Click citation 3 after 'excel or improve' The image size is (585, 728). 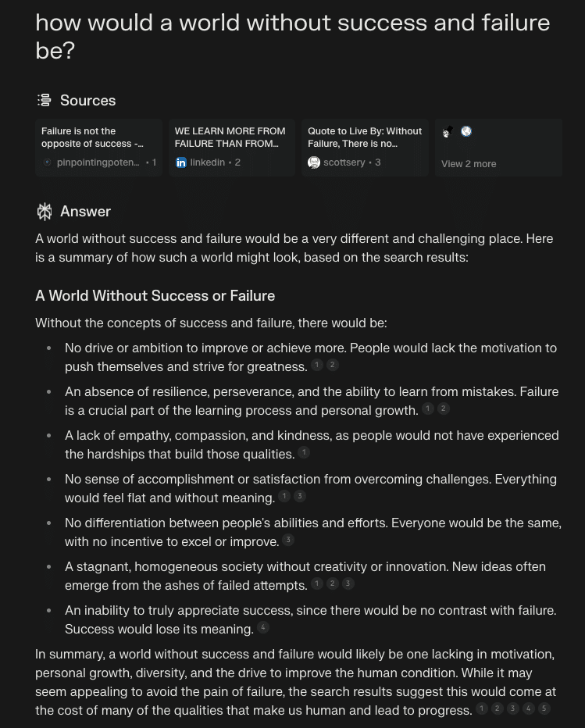(288, 540)
